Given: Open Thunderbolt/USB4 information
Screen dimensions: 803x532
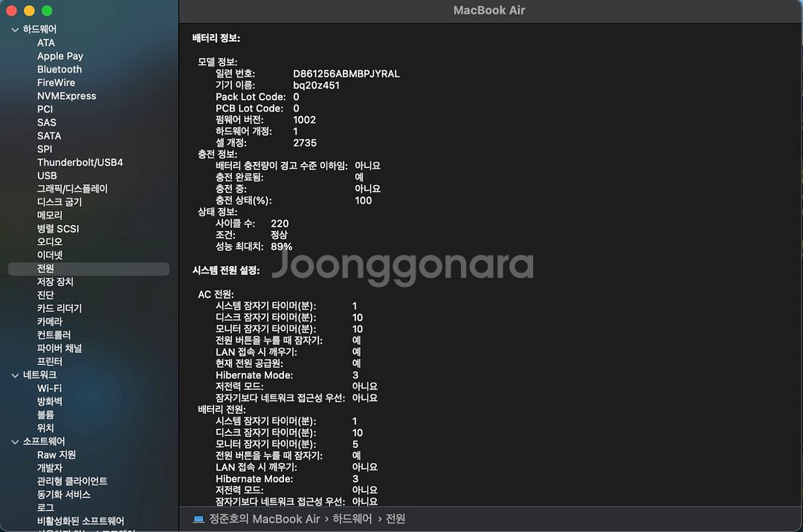Looking at the screenshot, I should click(x=80, y=163).
